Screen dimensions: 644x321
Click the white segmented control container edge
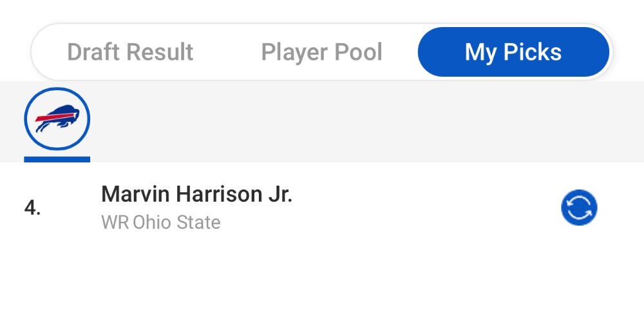coord(322,24)
